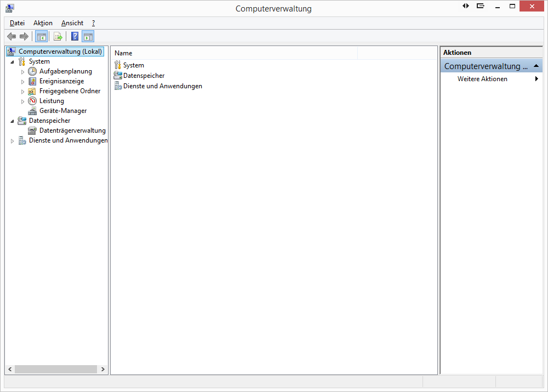Select Dienste und Anwendungen list entry
The width and height of the screenshot is (548, 392).
[163, 86]
